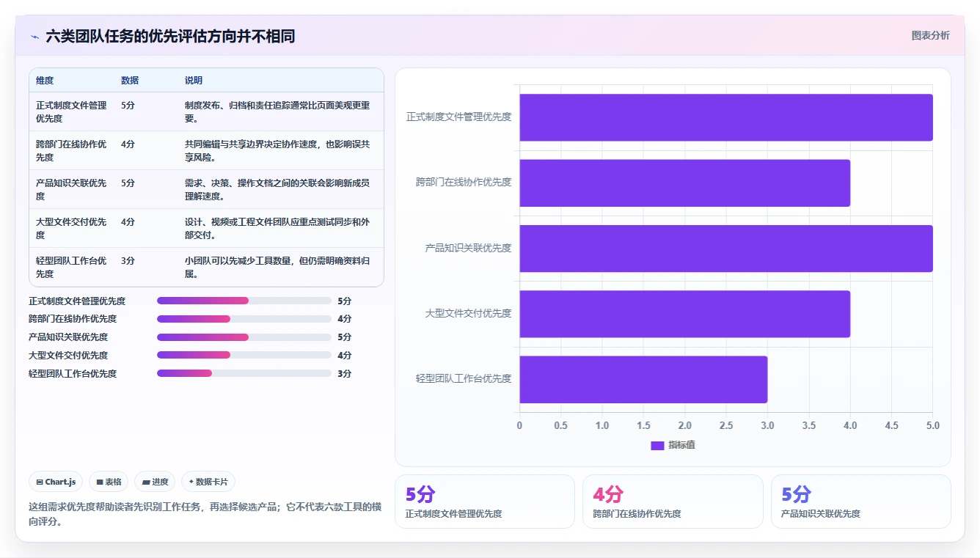Click the chart bar for 正式制度文件管理优先度
Viewport: 980px width, 558px height.
[x=726, y=117]
